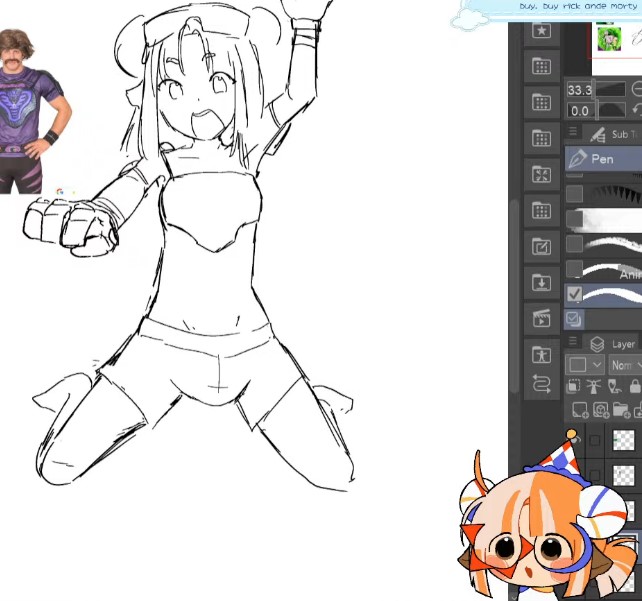Click the material panel vertical scrollbar
This screenshot has height=601, width=642.
[x=515, y=295]
